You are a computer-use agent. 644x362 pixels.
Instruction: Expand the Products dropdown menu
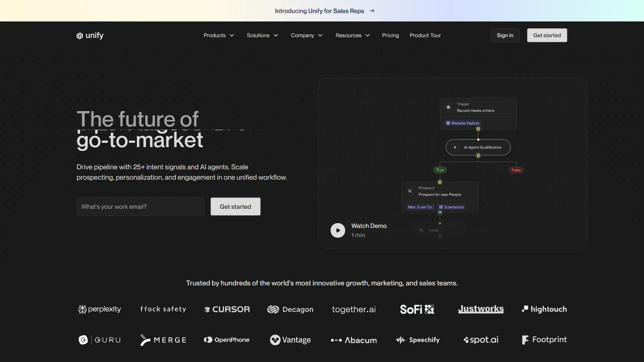coord(219,35)
